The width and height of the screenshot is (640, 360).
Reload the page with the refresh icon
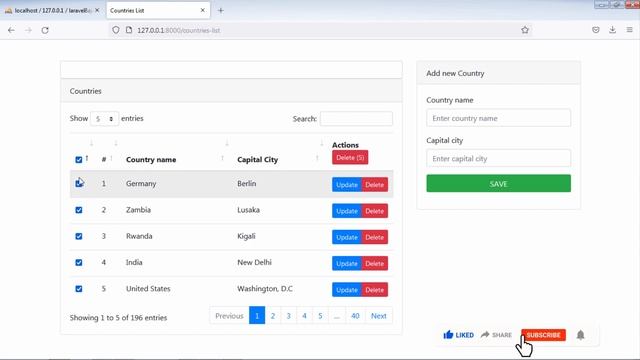[x=45, y=30]
